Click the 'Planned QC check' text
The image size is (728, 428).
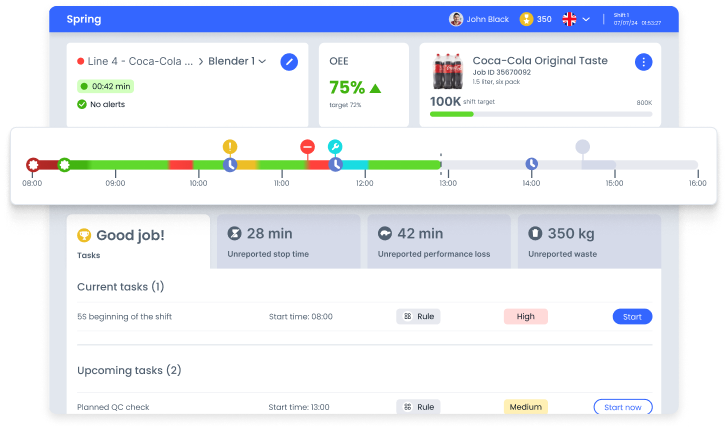pos(113,407)
